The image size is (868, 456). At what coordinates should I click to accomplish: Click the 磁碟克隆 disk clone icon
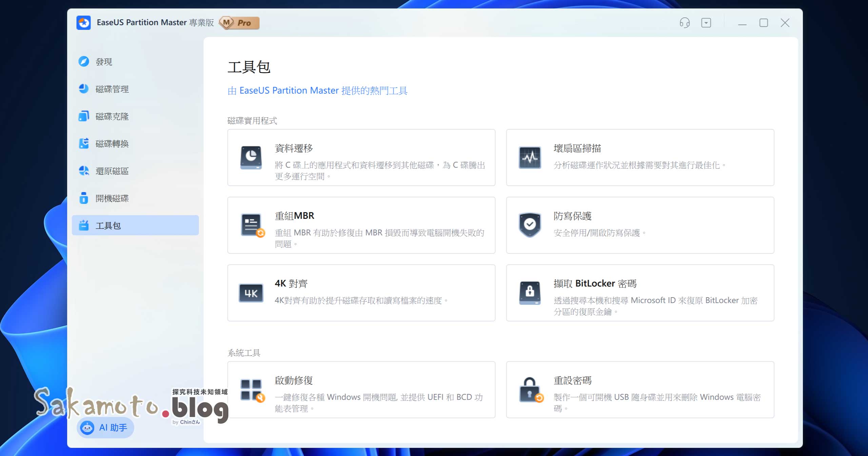click(x=84, y=116)
